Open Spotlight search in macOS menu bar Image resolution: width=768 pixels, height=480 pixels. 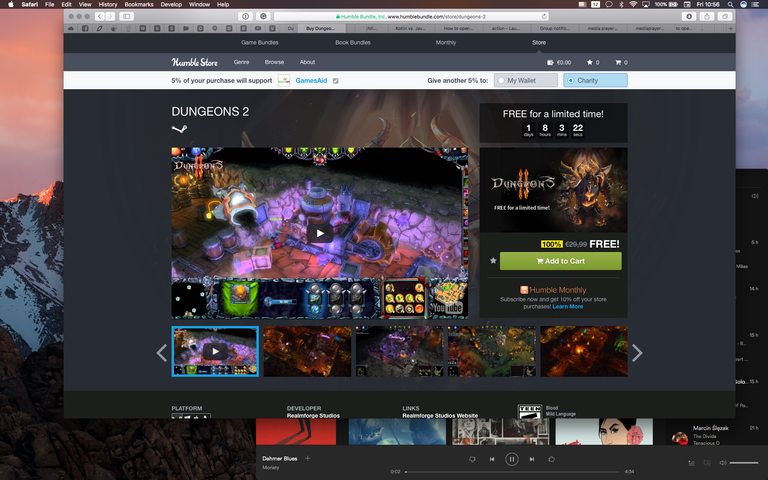[730, 4]
